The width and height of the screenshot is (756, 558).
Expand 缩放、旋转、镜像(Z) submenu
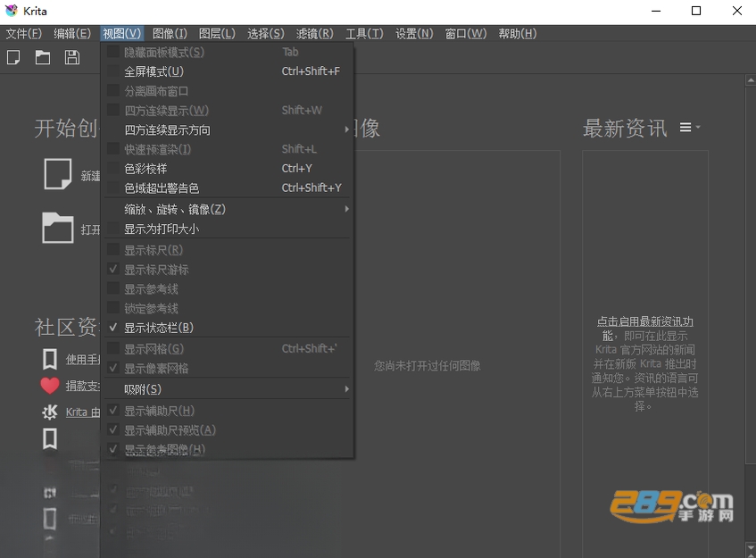point(228,209)
